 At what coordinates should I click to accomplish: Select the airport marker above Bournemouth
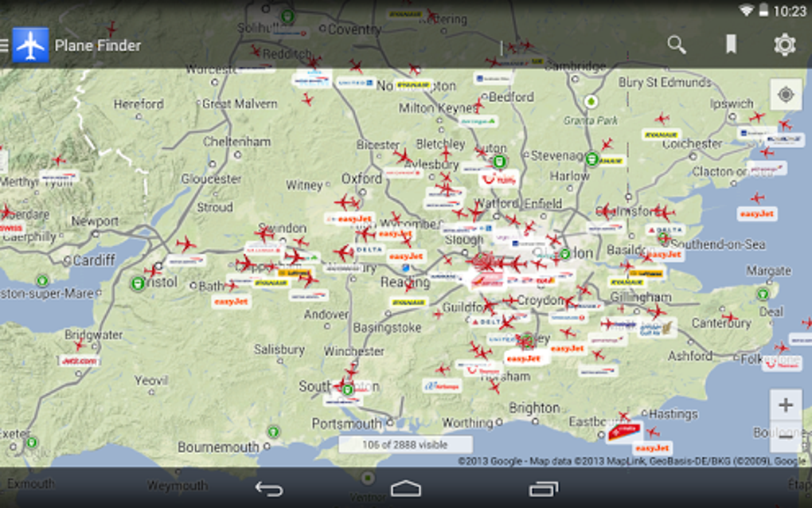(273, 432)
